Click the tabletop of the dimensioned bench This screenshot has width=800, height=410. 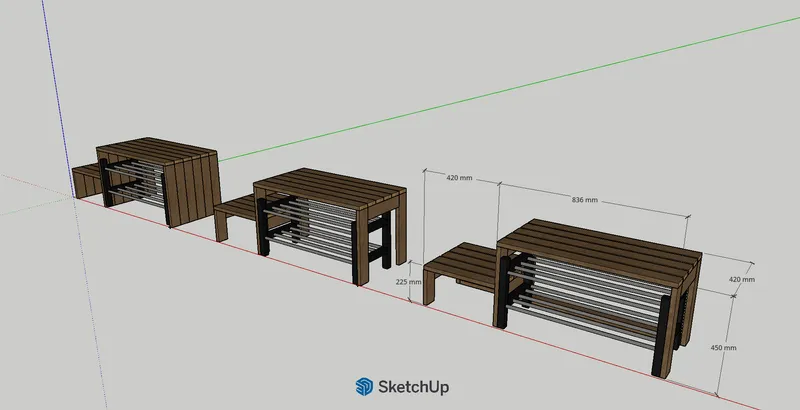602,250
